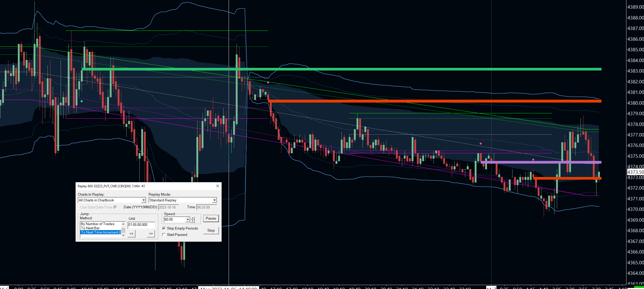Open the Charts to Replay dropdown
Screen dimensions: 644x289
(144, 200)
